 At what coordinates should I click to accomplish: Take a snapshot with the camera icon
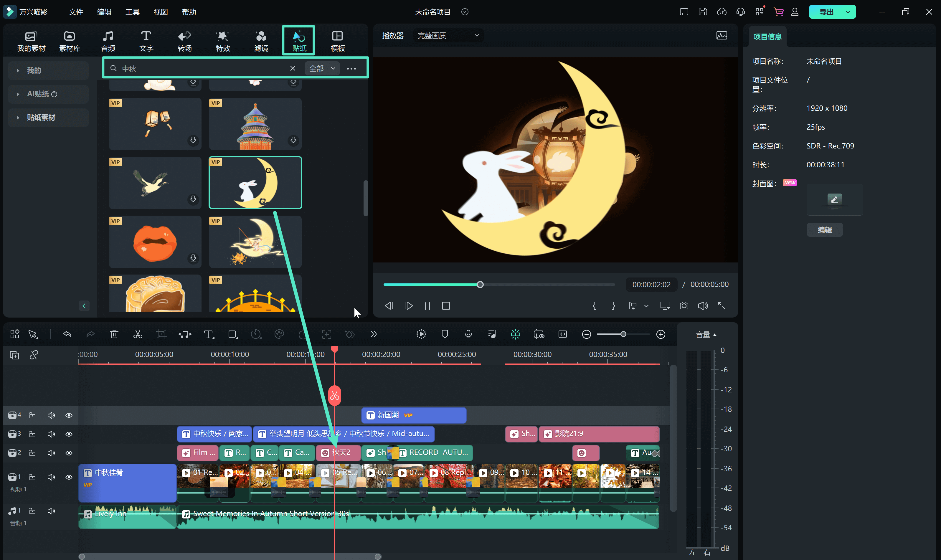click(684, 306)
